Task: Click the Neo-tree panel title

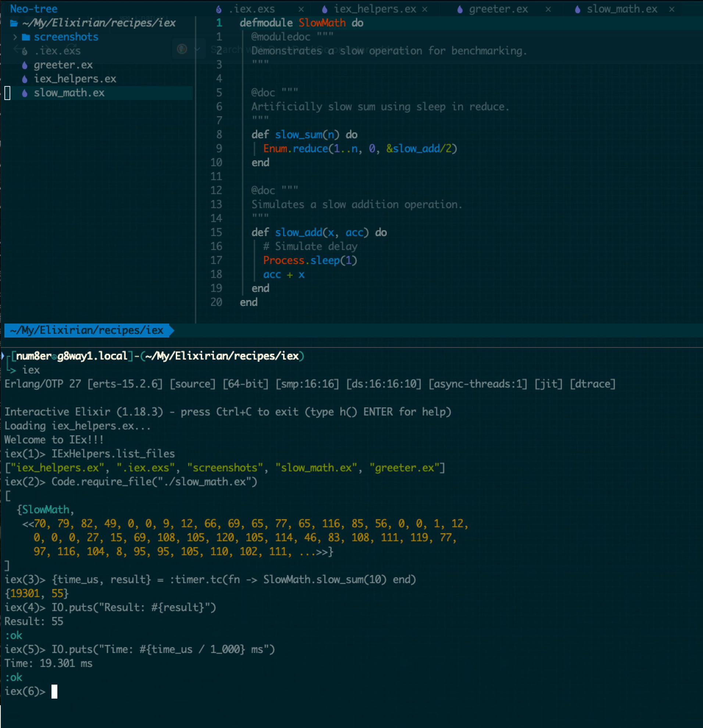Action: click(34, 9)
